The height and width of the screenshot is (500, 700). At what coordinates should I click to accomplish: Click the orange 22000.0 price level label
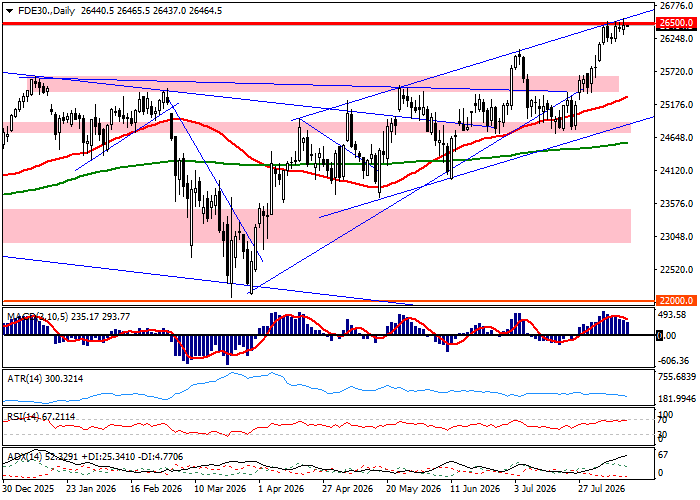click(678, 300)
